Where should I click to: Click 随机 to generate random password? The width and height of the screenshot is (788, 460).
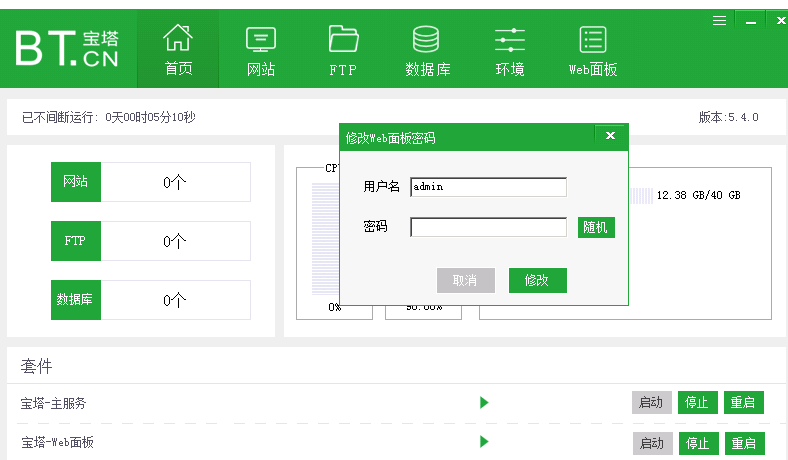point(596,227)
